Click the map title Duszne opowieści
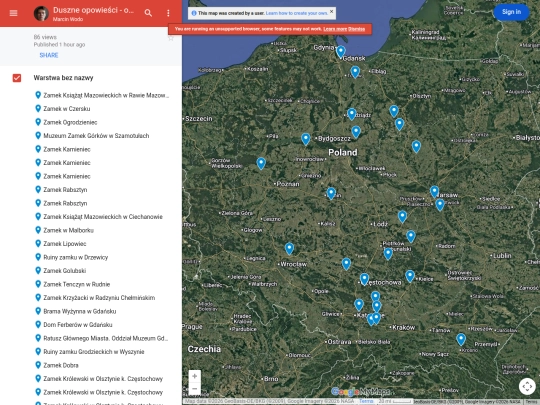Image resolution: width=540 pixels, height=405 pixels. (x=93, y=10)
